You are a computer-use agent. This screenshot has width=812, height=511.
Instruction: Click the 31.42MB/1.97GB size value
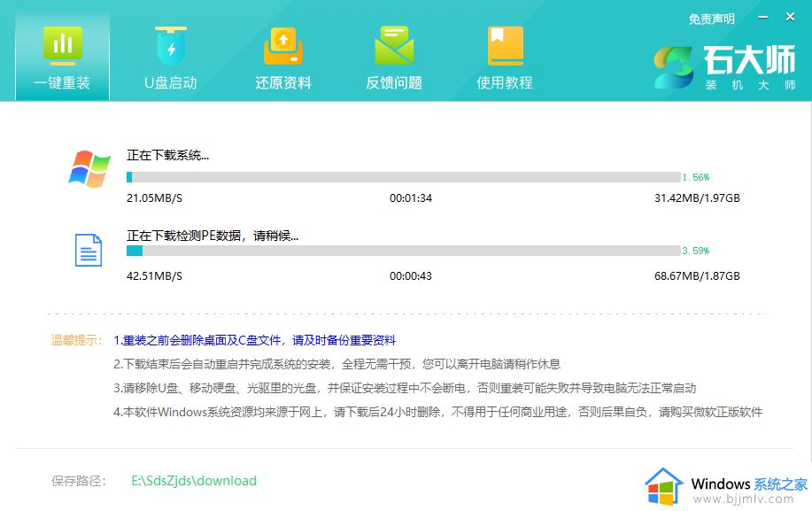click(697, 198)
